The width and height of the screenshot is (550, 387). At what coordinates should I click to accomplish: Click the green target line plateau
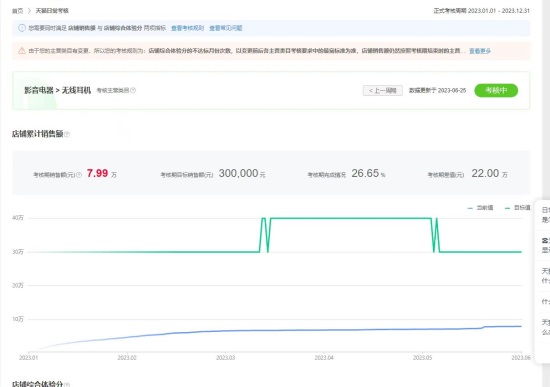pos(351,218)
